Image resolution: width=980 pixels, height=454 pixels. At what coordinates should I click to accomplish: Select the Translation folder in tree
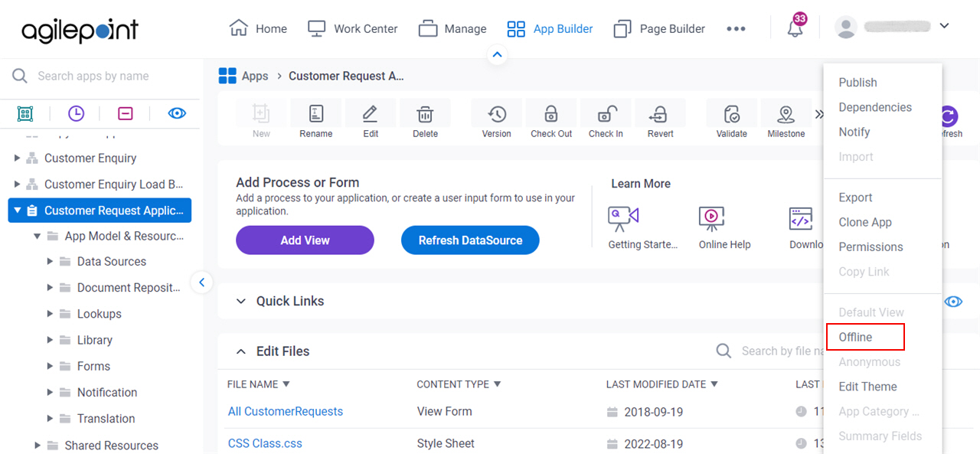106,419
